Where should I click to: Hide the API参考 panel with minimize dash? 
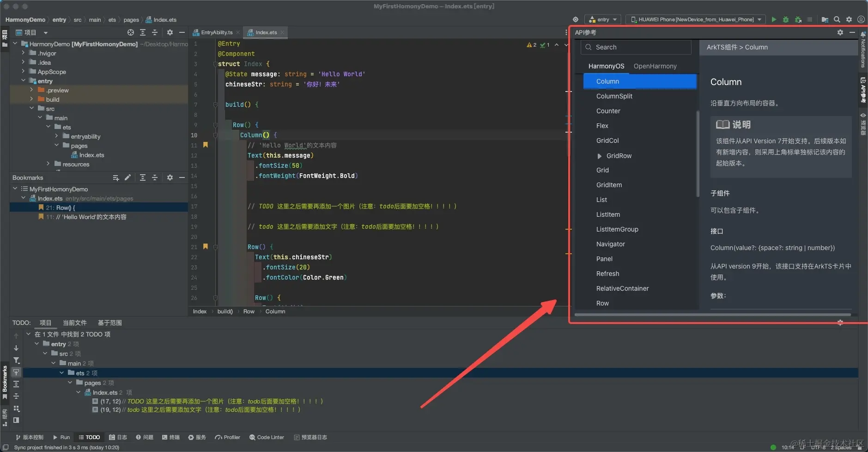tap(852, 32)
